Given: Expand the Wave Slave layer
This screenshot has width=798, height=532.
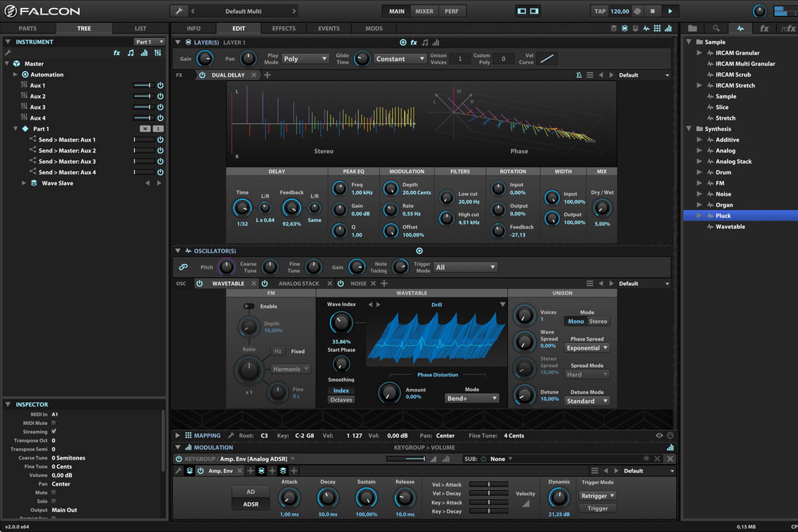Looking at the screenshot, I should coord(25,183).
